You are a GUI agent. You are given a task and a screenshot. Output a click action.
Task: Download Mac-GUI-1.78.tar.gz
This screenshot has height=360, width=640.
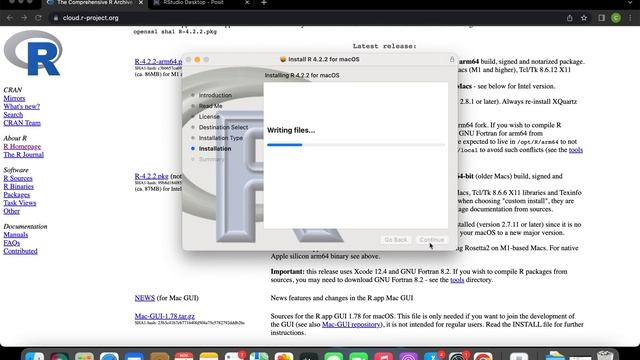point(164,316)
